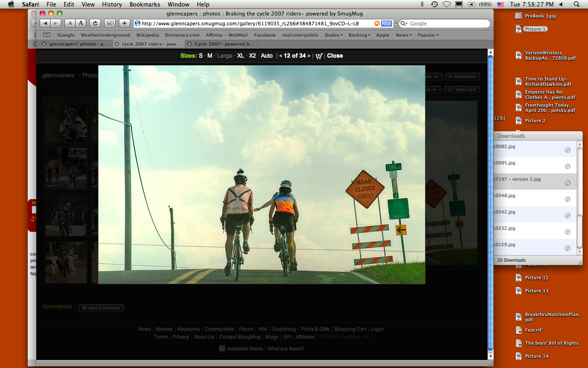
Task: Open the shopping cart icon in lightbox bar
Action: click(319, 56)
